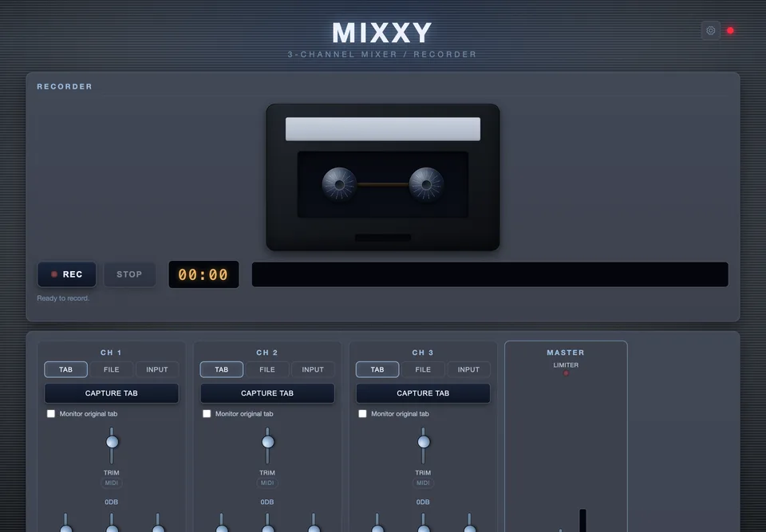
Task: Click the MIDI badge under CH 3 TRIM
Action: pos(423,483)
